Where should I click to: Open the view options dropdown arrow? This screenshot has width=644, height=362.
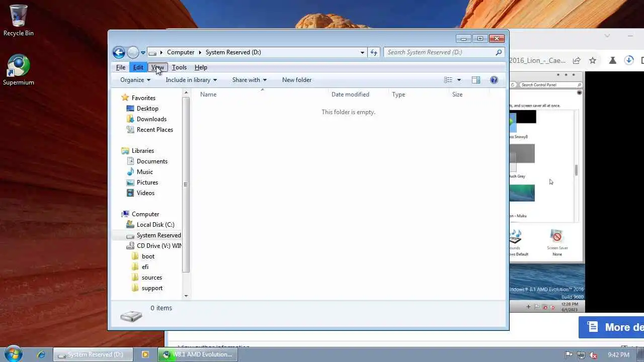click(459, 80)
